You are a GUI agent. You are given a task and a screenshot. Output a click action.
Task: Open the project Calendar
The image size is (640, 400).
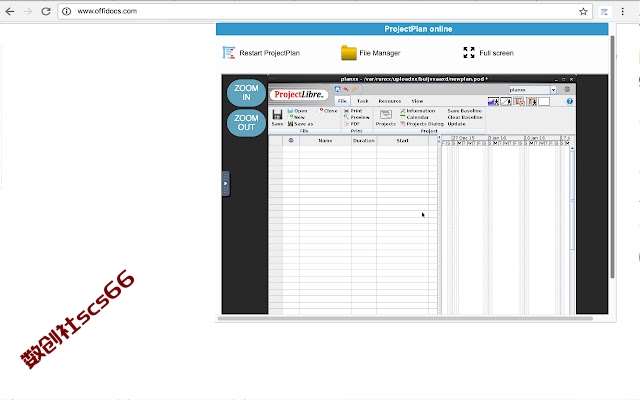coord(414,117)
